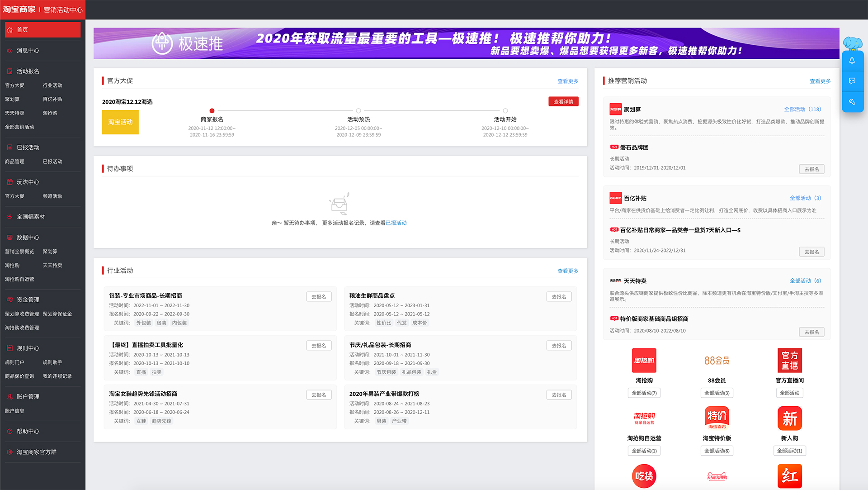Click the 极速推 purple promotional banner
The height and width of the screenshot is (490, 868).
pos(466,43)
